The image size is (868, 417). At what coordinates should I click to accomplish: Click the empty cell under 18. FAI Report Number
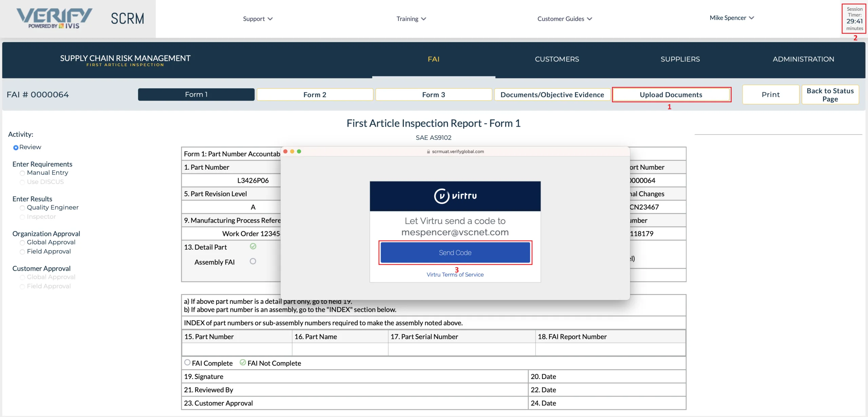pyautogui.click(x=610, y=349)
